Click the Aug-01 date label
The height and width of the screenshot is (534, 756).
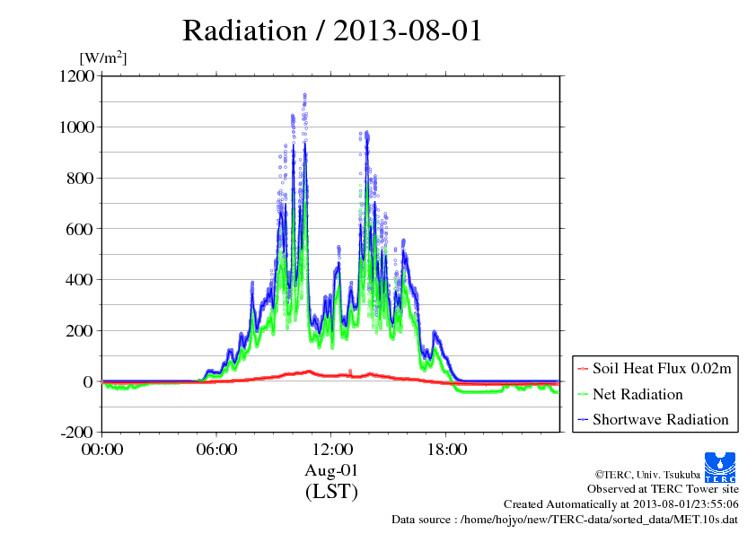[x=331, y=471]
